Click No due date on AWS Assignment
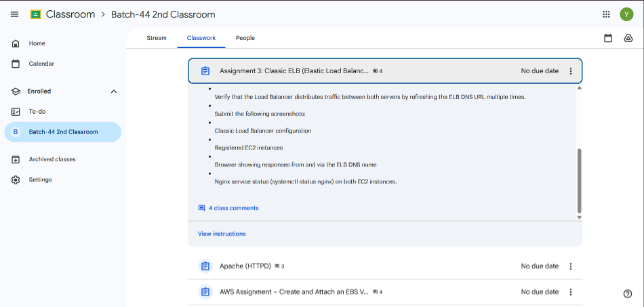The image size is (644, 307). click(540, 292)
